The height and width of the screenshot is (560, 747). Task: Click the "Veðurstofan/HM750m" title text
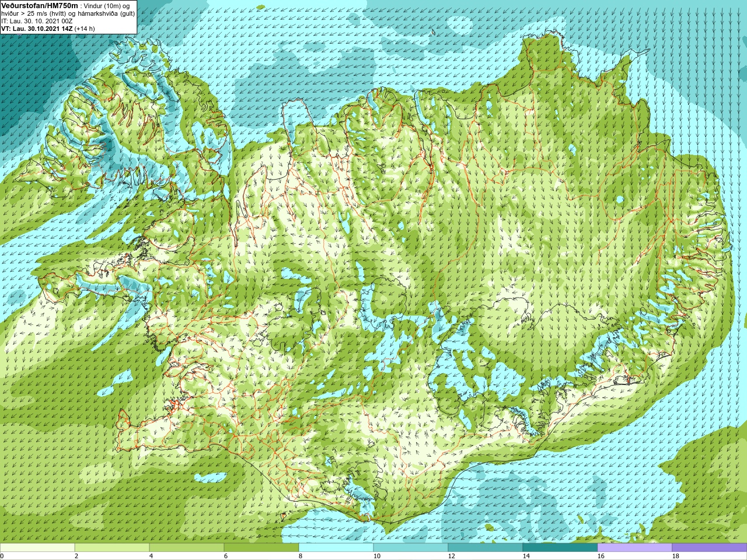pyautogui.click(x=40, y=5)
